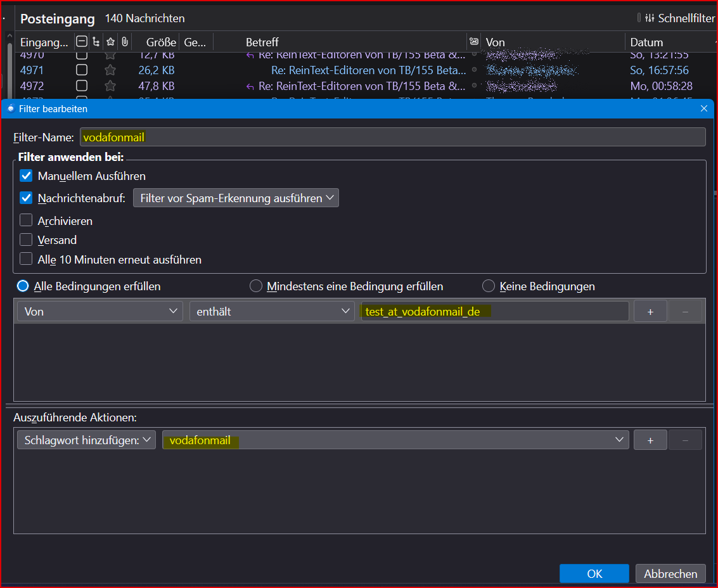The image size is (718, 588).
Task: Click the Thunderbird icon in the dialog title
Action: tap(11, 108)
